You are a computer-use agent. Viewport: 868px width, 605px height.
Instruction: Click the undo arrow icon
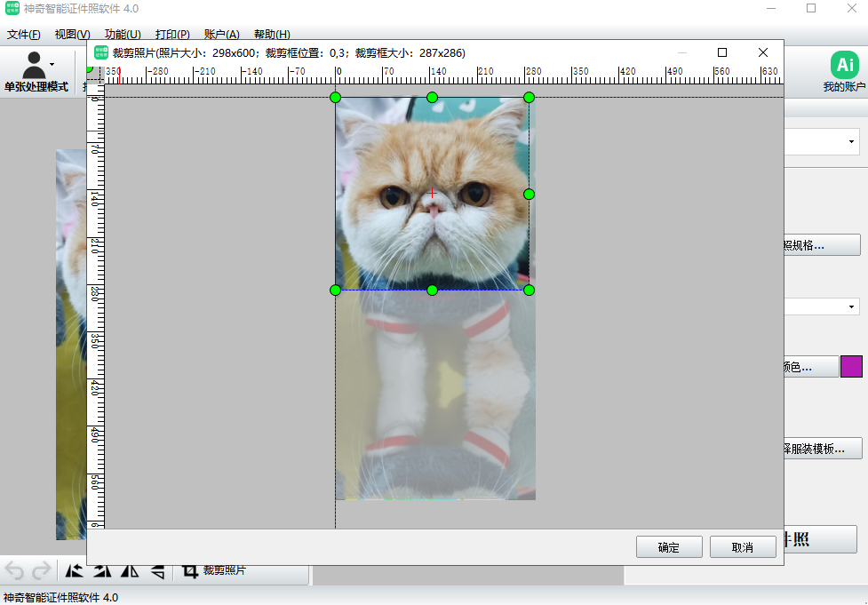click(14, 571)
